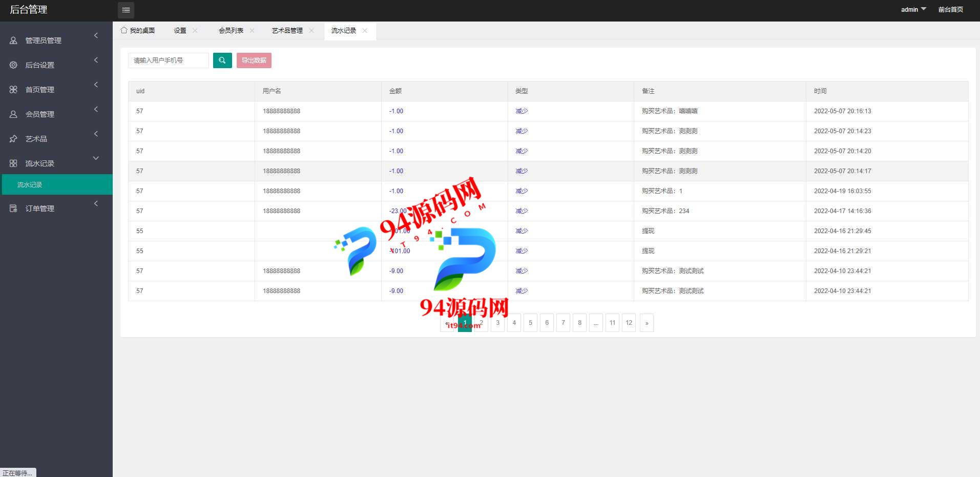
Task: Click timestamp 2022-05-07 20:14:23
Action: [x=842, y=131]
